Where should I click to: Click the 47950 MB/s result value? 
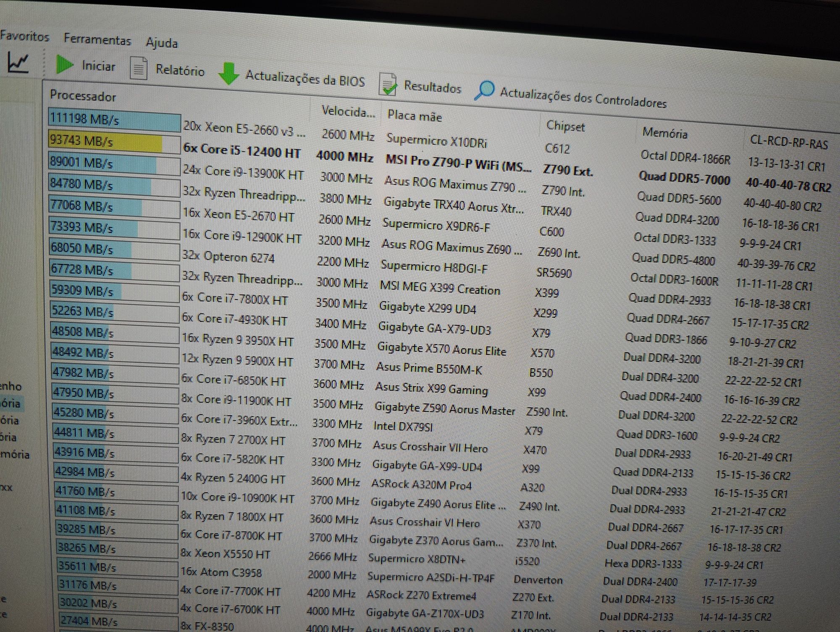coord(83,393)
